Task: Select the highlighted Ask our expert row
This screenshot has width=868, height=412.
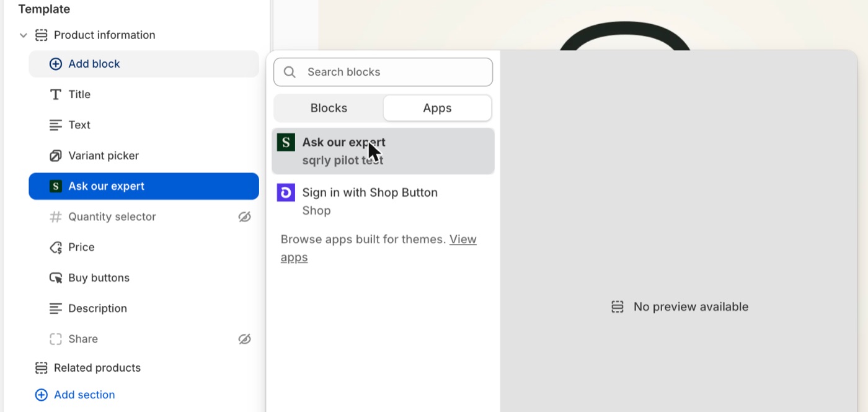Action: tap(144, 186)
